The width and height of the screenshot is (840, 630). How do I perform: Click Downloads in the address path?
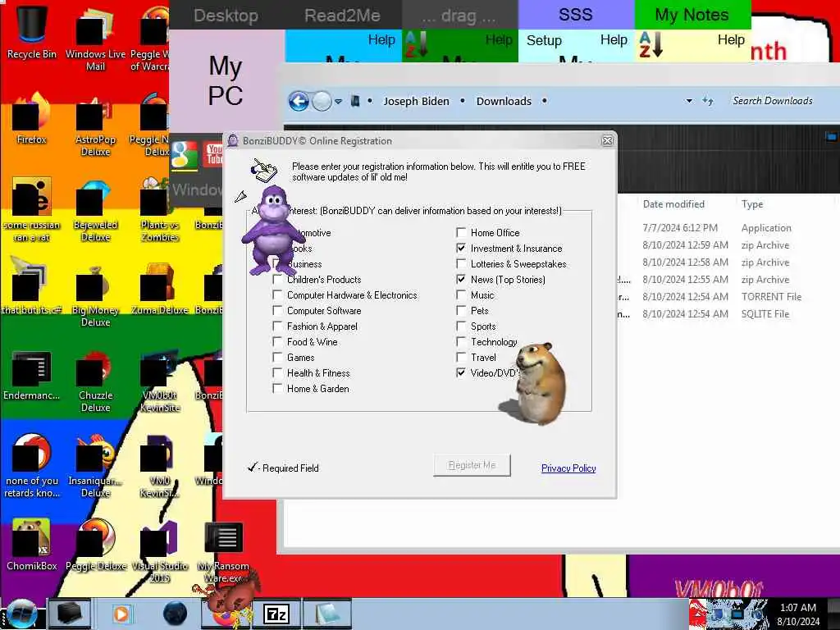(x=504, y=101)
